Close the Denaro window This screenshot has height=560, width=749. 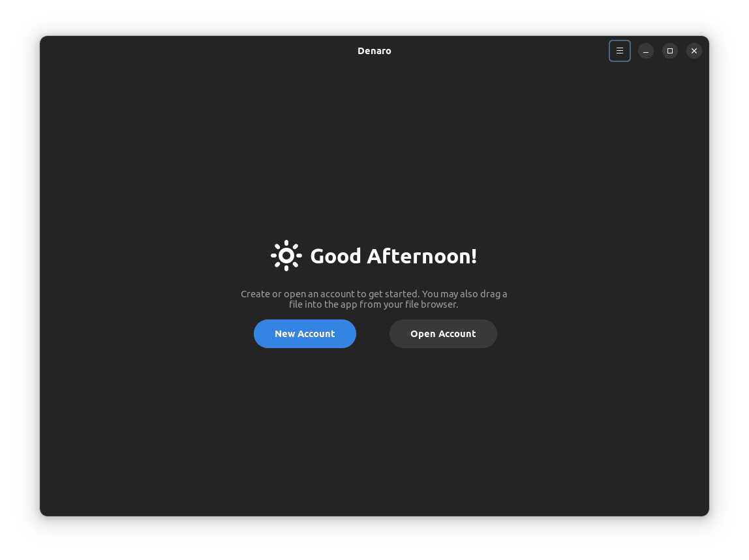coord(694,51)
